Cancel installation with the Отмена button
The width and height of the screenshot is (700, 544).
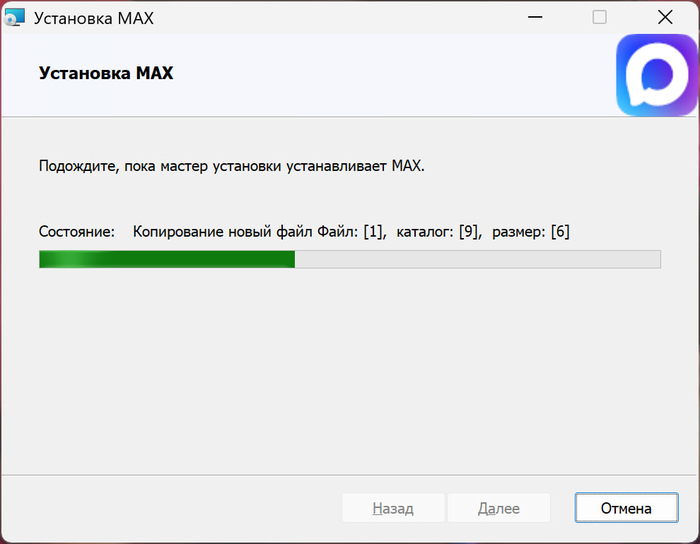pos(626,508)
